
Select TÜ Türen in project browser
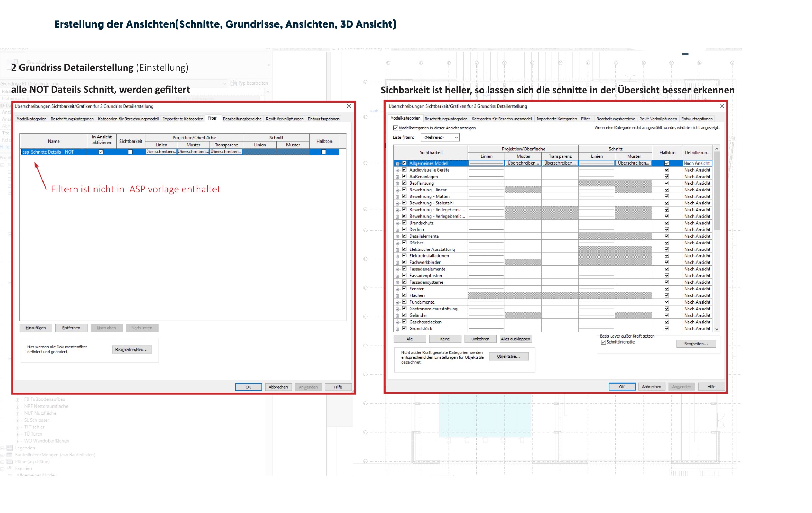(x=33, y=434)
